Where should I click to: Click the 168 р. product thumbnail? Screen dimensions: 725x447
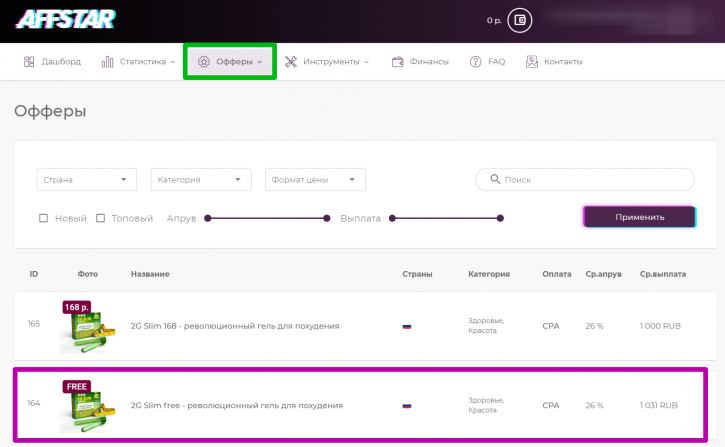coord(87,327)
